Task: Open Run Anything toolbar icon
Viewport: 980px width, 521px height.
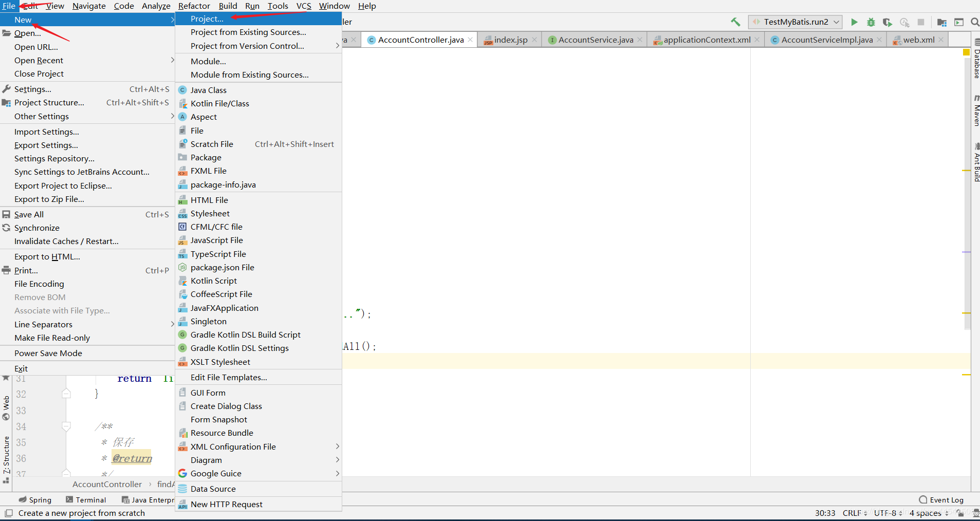Action: pyautogui.click(x=959, y=22)
